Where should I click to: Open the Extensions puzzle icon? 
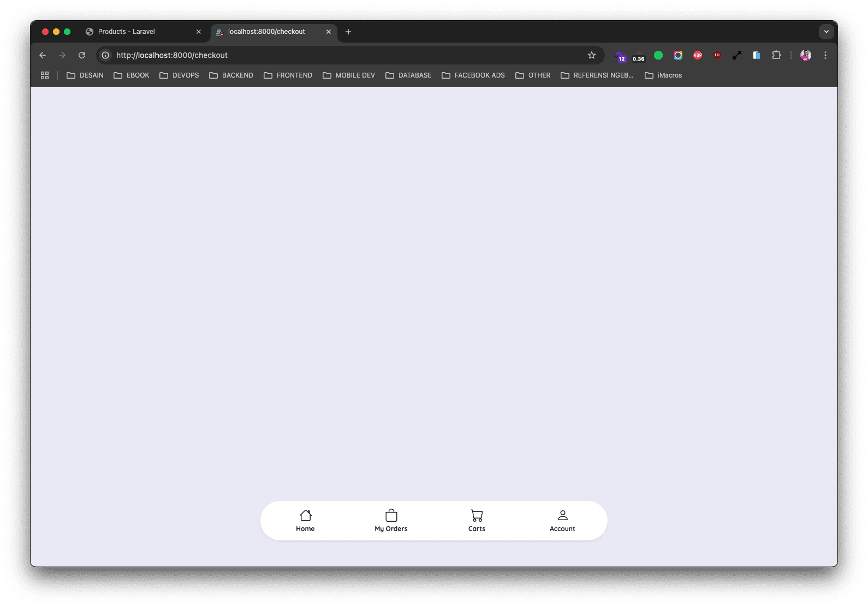click(x=776, y=55)
